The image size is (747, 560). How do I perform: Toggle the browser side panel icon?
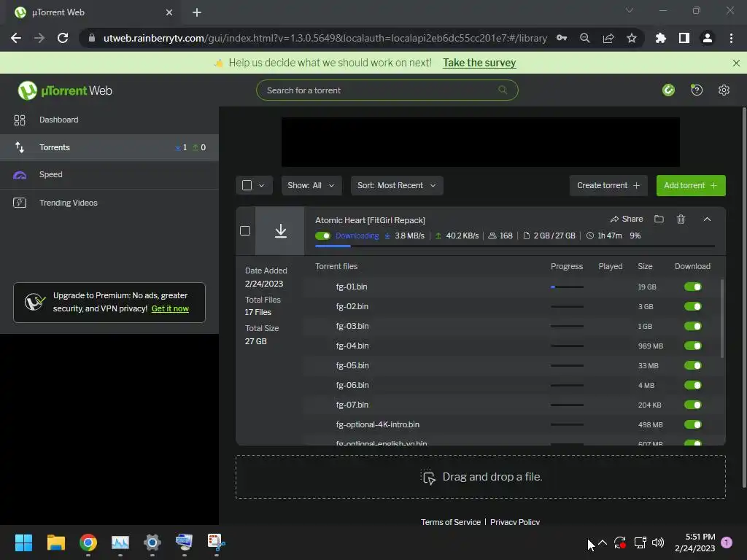coord(684,38)
